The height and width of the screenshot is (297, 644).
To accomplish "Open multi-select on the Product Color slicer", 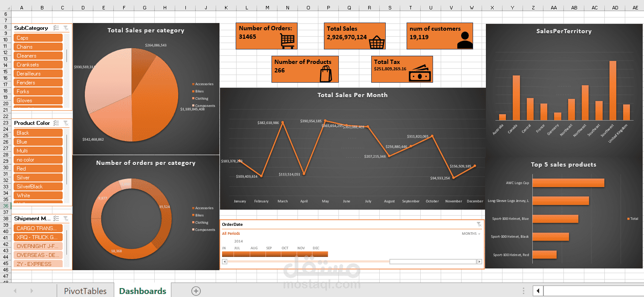I will [56, 123].
